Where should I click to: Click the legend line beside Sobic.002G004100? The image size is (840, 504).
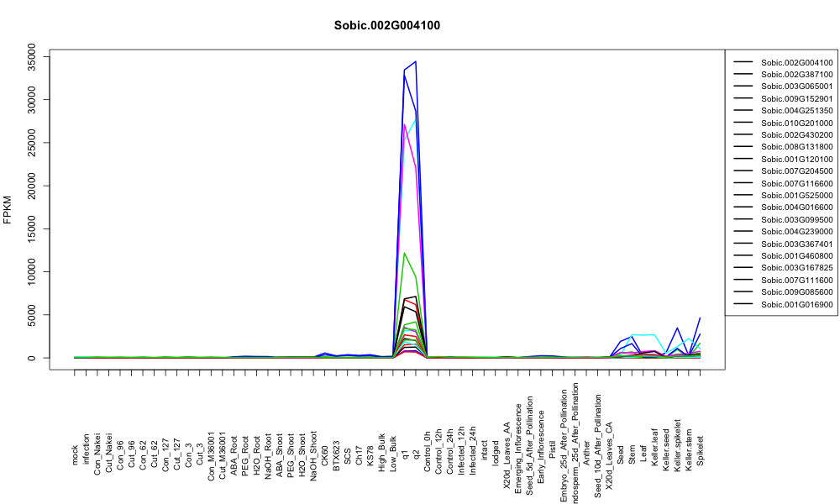pos(743,62)
